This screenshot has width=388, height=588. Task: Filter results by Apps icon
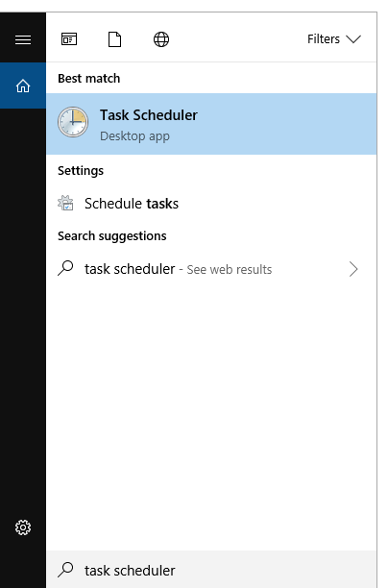pyautogui.click(x=69, y=39)
